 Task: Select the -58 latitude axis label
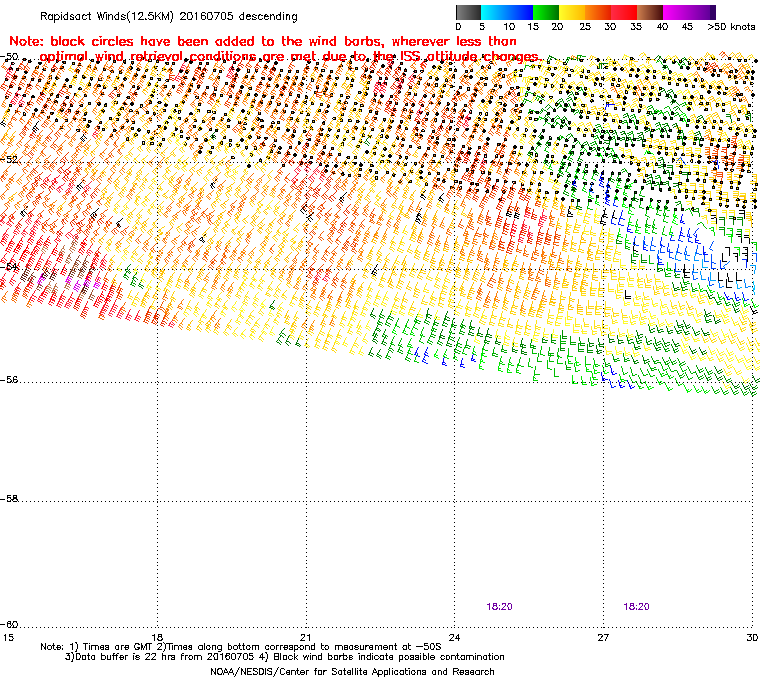[9, 498]
